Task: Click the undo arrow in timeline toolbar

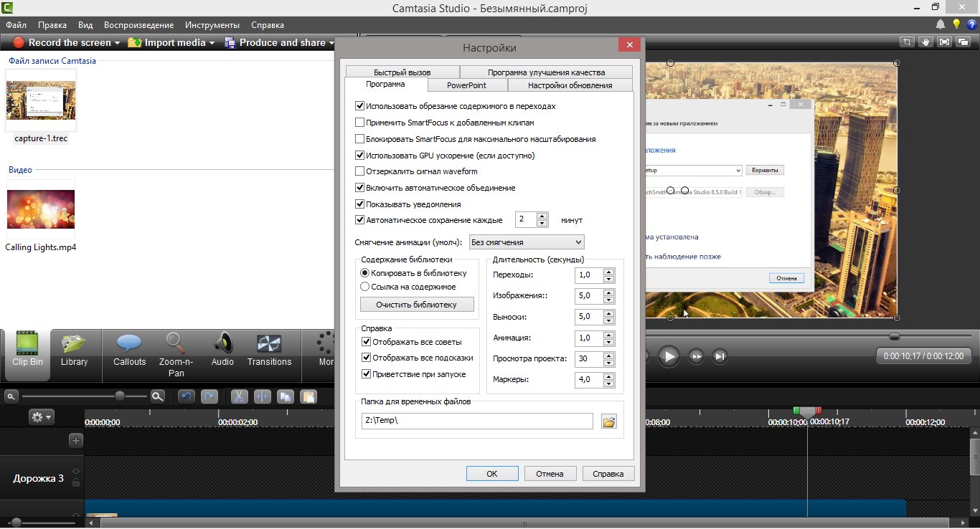Action: tap(187, 396)
